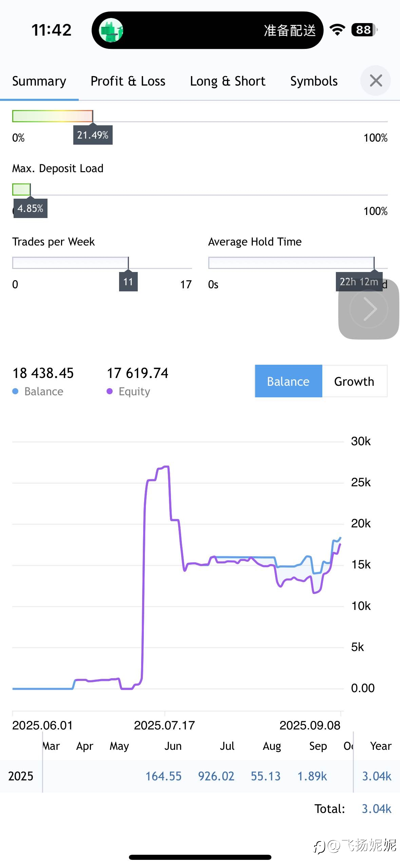Switch to the Symbols tab
Viewport: 400px width, 868px height.
(314, 81)
